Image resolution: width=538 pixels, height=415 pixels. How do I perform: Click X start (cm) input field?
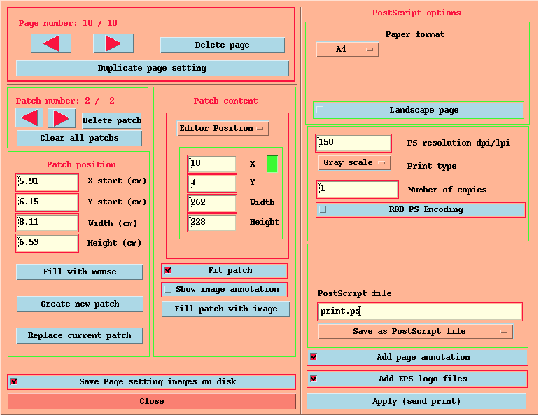[x=47, y=182]
